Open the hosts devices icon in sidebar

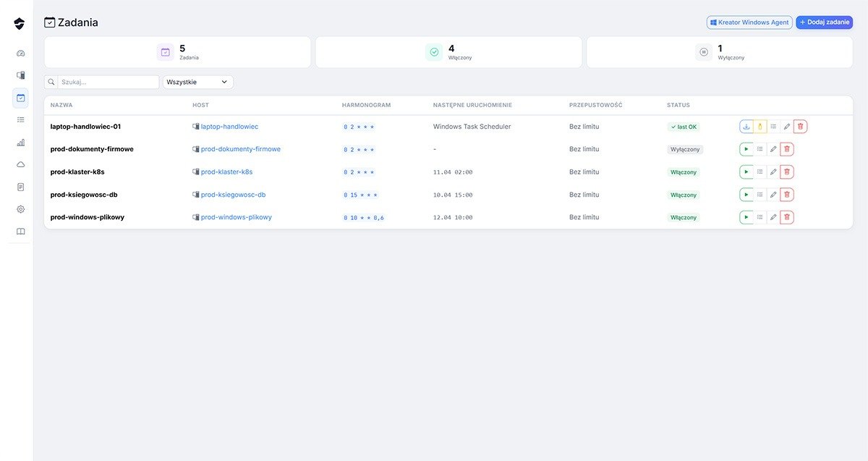coord(20,75)
